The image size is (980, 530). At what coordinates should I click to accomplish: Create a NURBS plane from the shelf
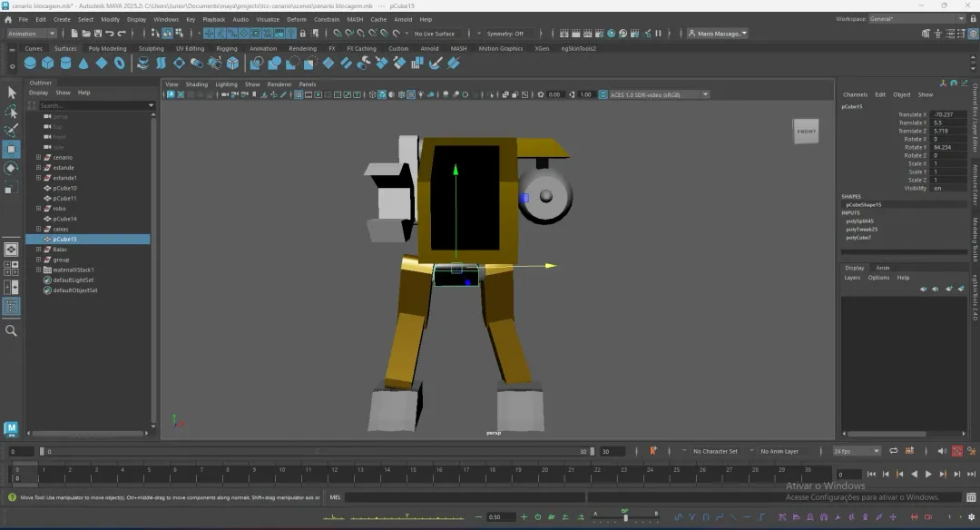pyautogui.click(x=102, y=64)
